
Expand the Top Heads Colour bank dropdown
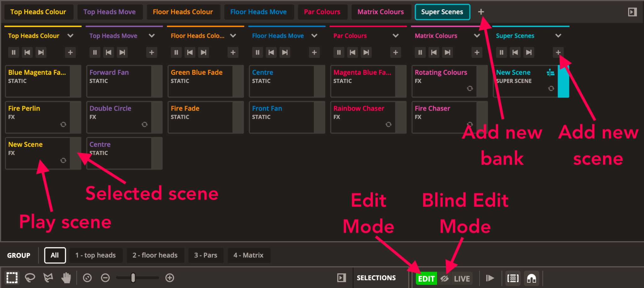coord(70,36)
